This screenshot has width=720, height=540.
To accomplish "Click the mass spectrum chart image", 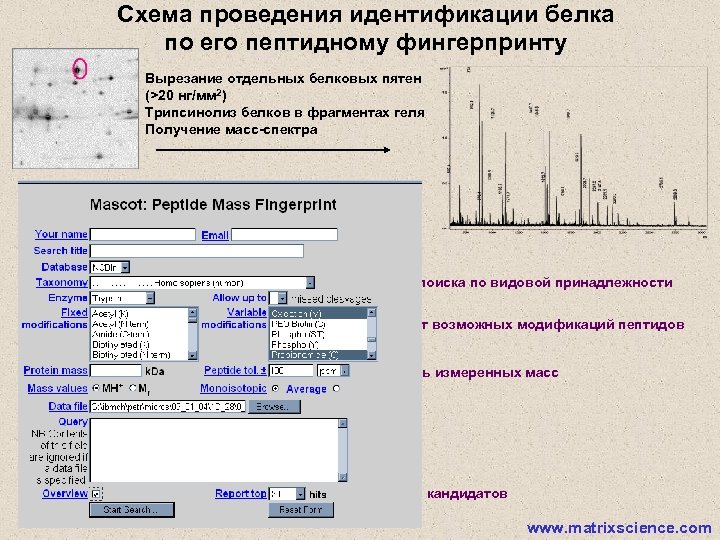I will tap(574, 152).
